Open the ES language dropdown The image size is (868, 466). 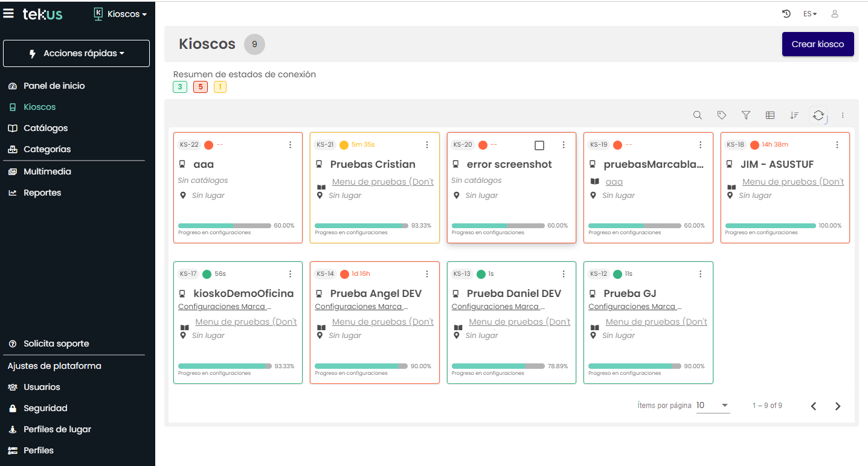(x=809, y=14)
